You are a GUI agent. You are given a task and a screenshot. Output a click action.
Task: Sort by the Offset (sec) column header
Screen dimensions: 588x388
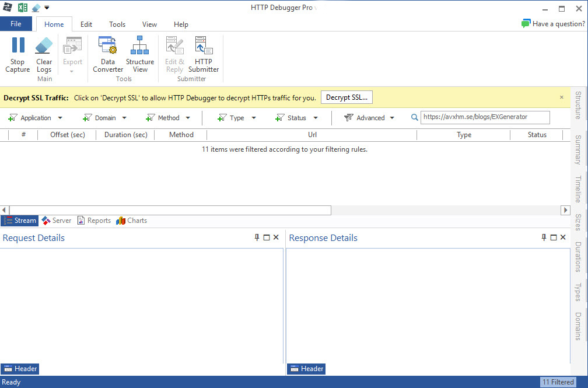[68, 135]
